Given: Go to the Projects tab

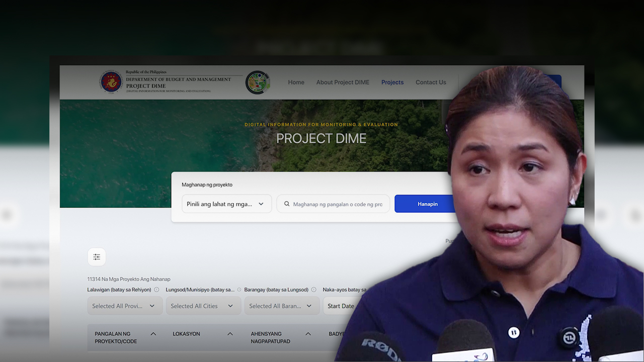Looking at the screenshot, I should coord(392,82).
